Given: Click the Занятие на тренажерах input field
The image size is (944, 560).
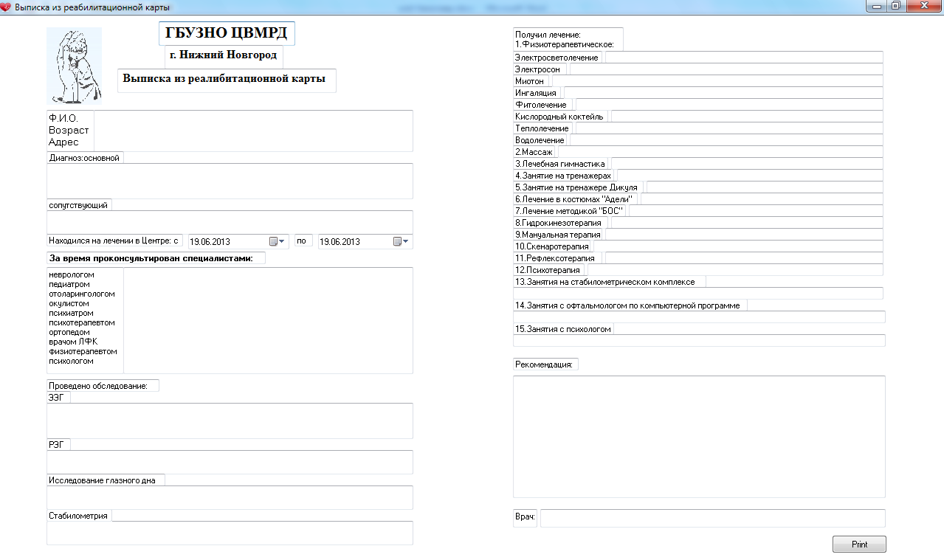Looking at the screenshot, I should pyautogui.click(x=750, y=175).
